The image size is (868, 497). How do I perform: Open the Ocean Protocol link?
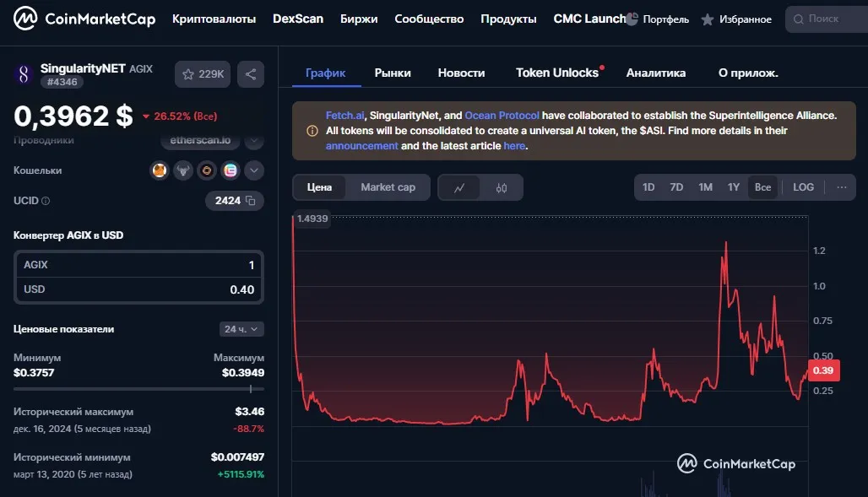click(502, 116)
